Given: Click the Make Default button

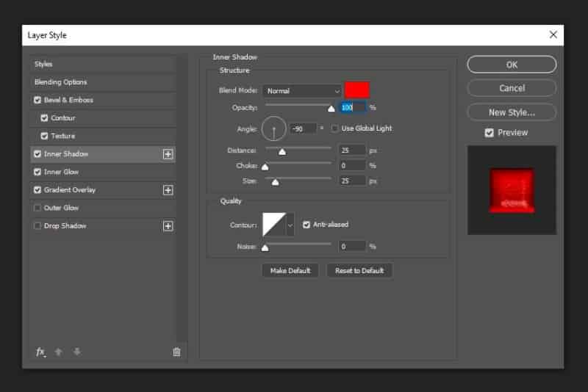Looking at the screenshot, I should [290, 271].
